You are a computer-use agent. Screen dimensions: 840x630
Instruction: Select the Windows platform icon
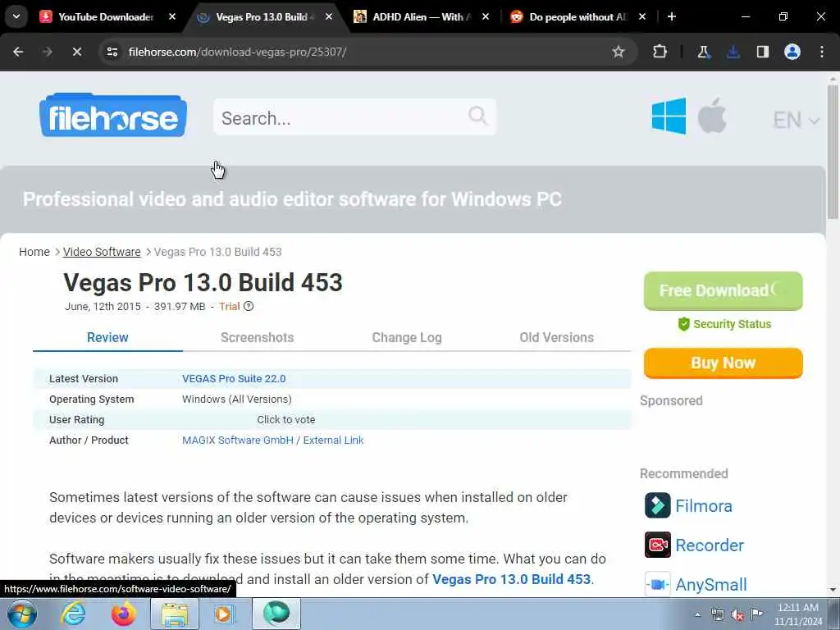tap(669, 116)
